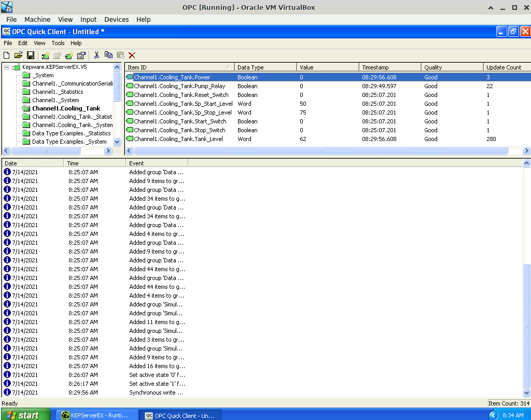Click the item list scroll-right arrow
Image resolution: width=531 pixels, height=420 pixels.
click(526, 151)
